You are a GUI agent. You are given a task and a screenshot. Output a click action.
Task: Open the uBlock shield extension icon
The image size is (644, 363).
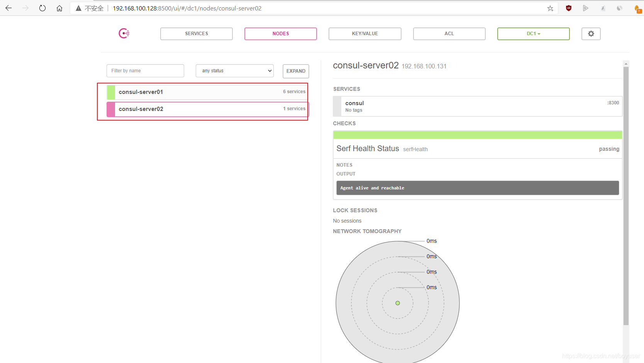point(568,8)
